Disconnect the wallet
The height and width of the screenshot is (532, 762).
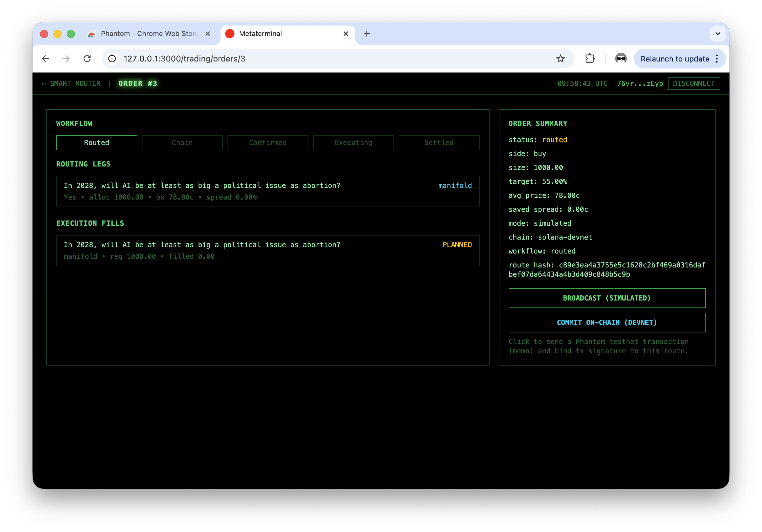[x=693, y=84]
